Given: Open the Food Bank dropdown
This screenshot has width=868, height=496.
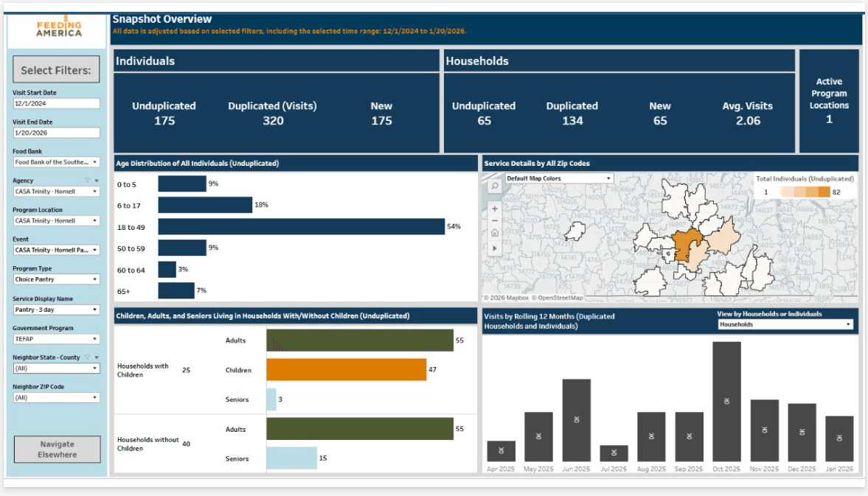Looking at the screenshot, I should point(56,162).
